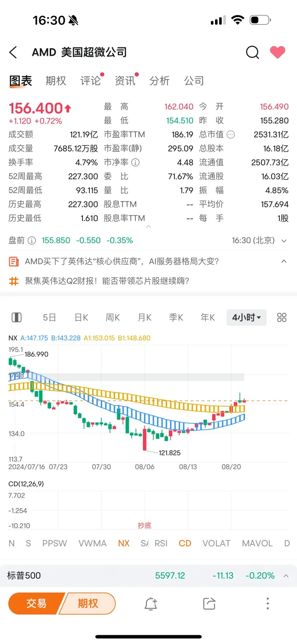Open the three-dot more menu
Screen dimensions: 297x644
pos(268,603)
